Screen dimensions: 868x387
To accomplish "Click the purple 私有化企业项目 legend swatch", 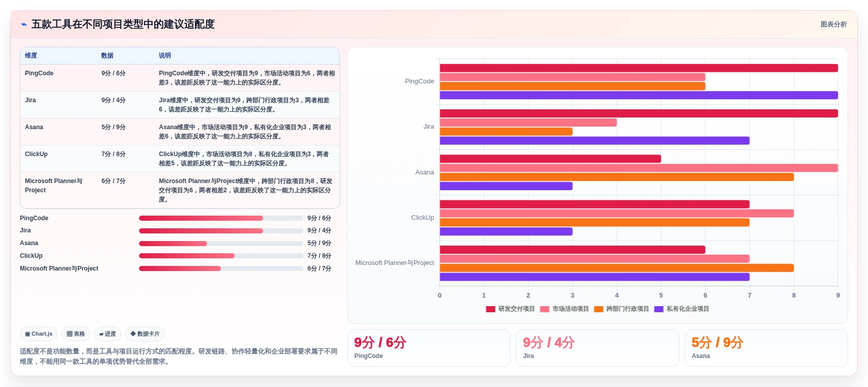I will (659, 309).
